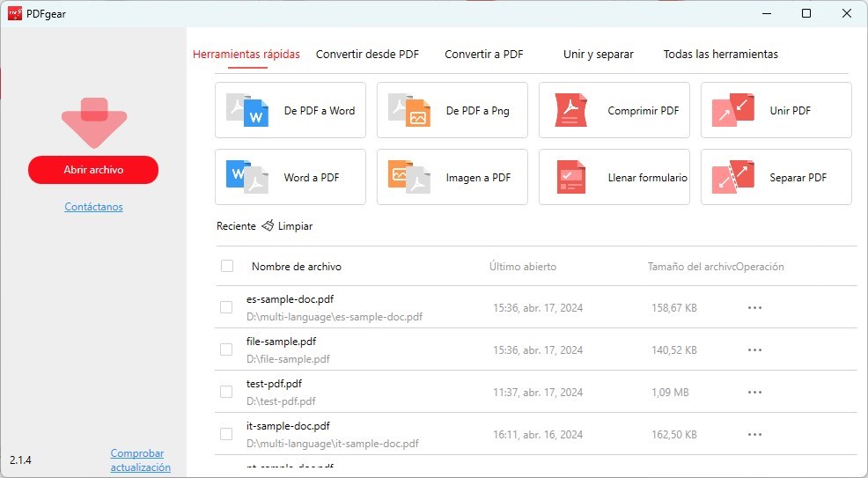Click path D:\multi-language\es-sample-doc.pdf
The image size is (868, 478).
click(x=335, y=317)
